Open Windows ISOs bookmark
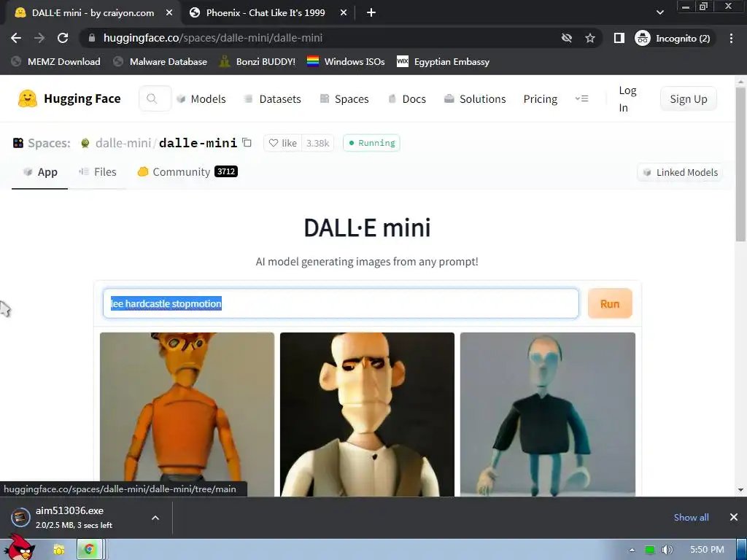Viewport: 747px width, 560px height. pos(346,61)
